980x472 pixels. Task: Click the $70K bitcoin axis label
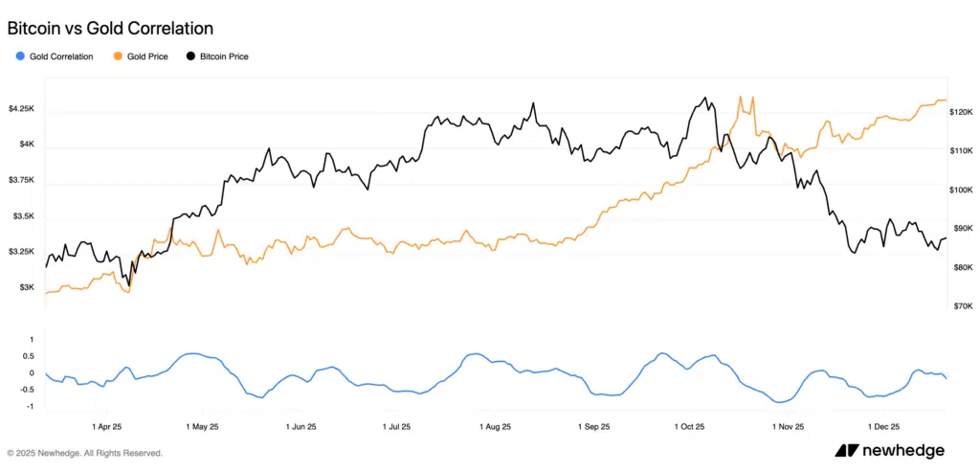(x=961, y=306)
